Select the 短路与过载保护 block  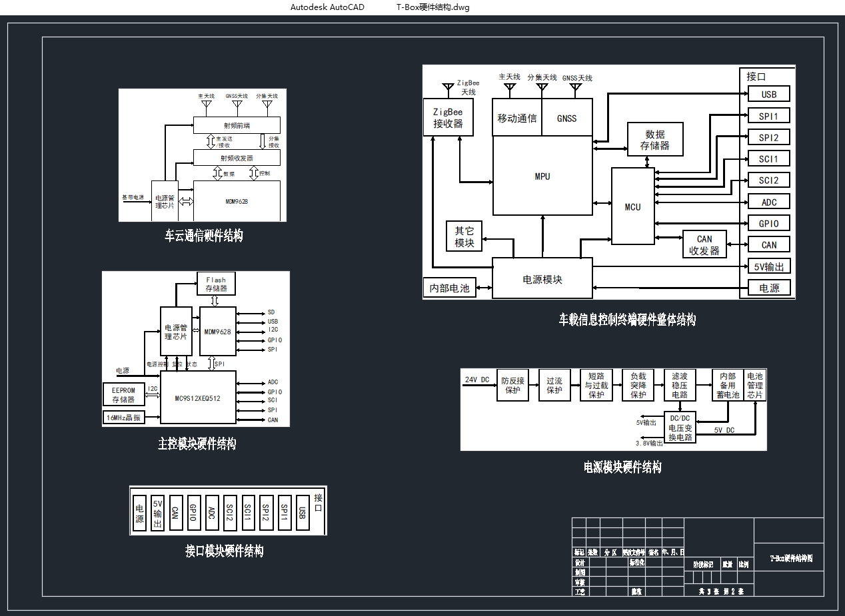(596, 386)
